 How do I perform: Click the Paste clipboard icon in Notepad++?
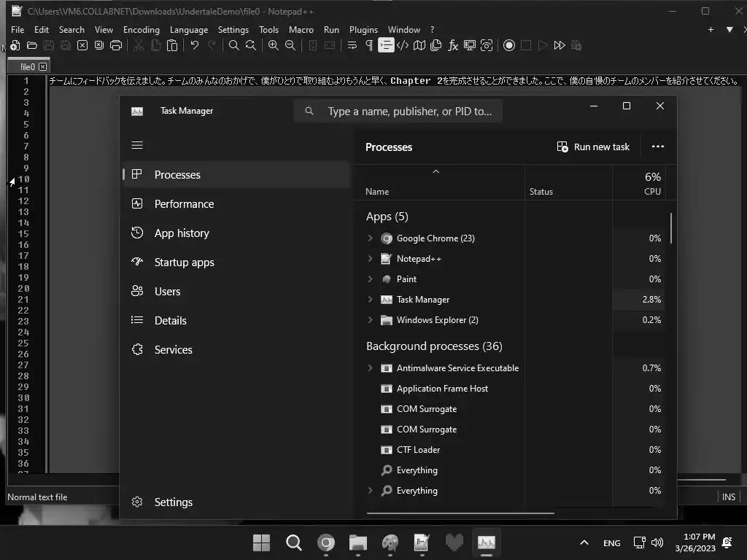pos(172,45)
